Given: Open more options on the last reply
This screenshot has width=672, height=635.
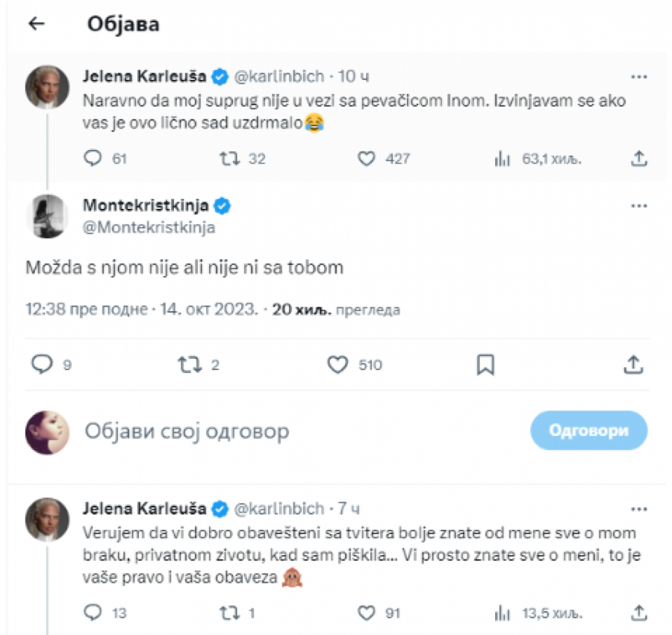Looking at the screenshot, I should coord(638,509).
